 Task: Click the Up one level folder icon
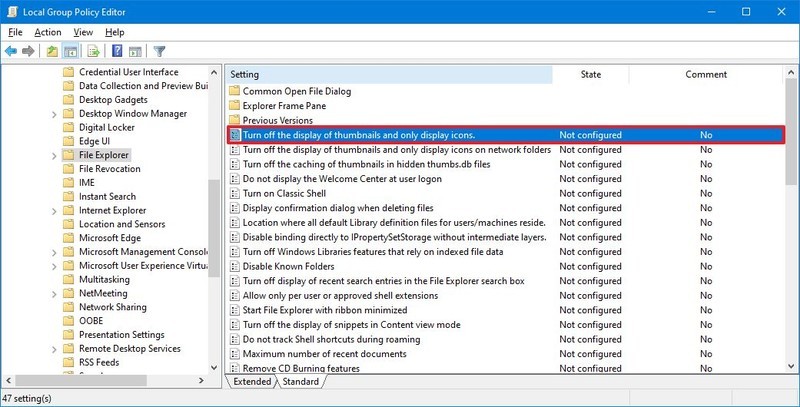52,51
